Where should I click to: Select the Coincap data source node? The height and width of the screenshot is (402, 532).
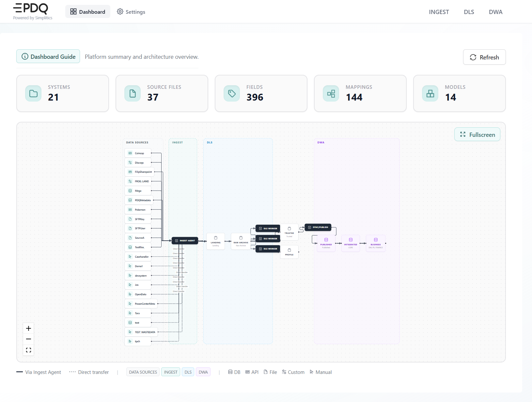(x=138, y=153)
